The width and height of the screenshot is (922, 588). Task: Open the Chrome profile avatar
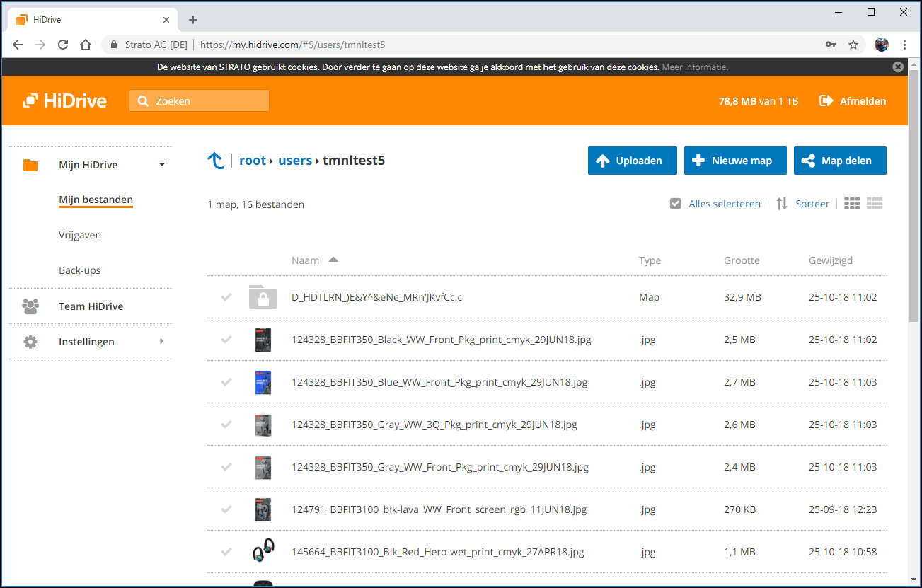pyautogui.click(x=881, y=45)
